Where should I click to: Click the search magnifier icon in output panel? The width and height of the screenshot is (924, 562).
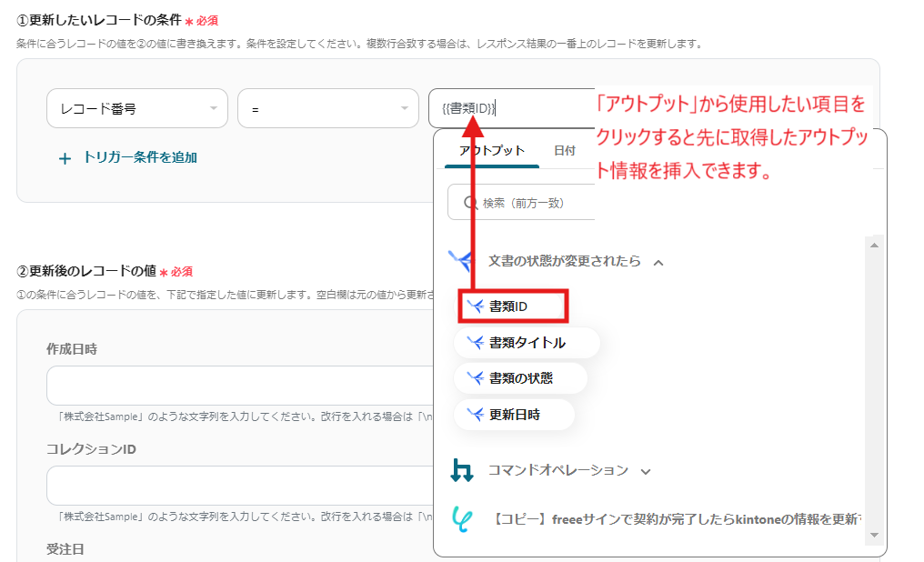470,203
